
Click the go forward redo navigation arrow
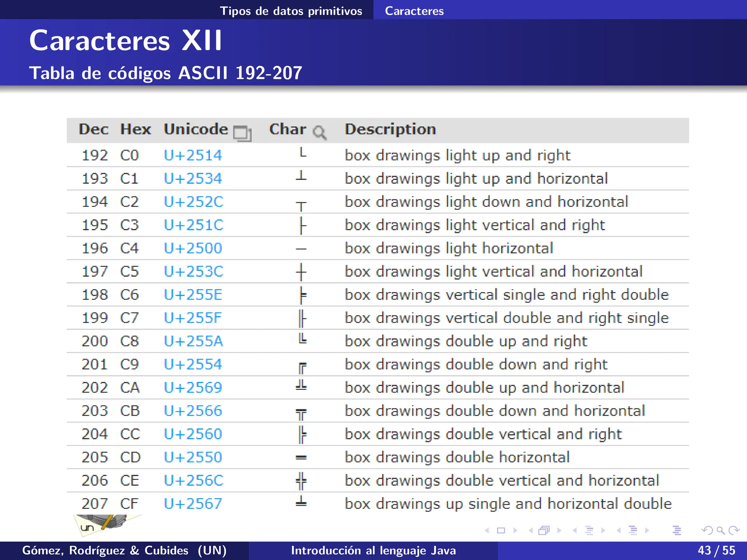click(734, 530)
